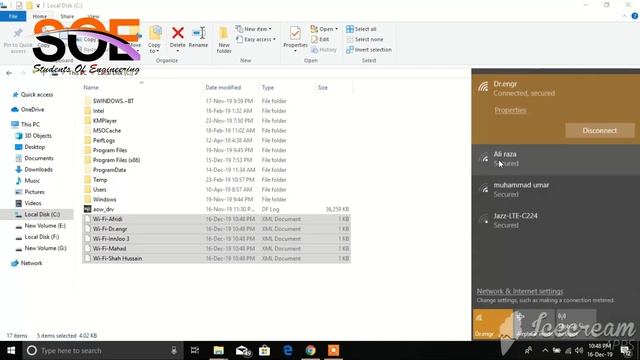This screenshot has height=360, width=640.
Task: Open 3D Objects in navigation pane
Action: click(x=34, y=136)
